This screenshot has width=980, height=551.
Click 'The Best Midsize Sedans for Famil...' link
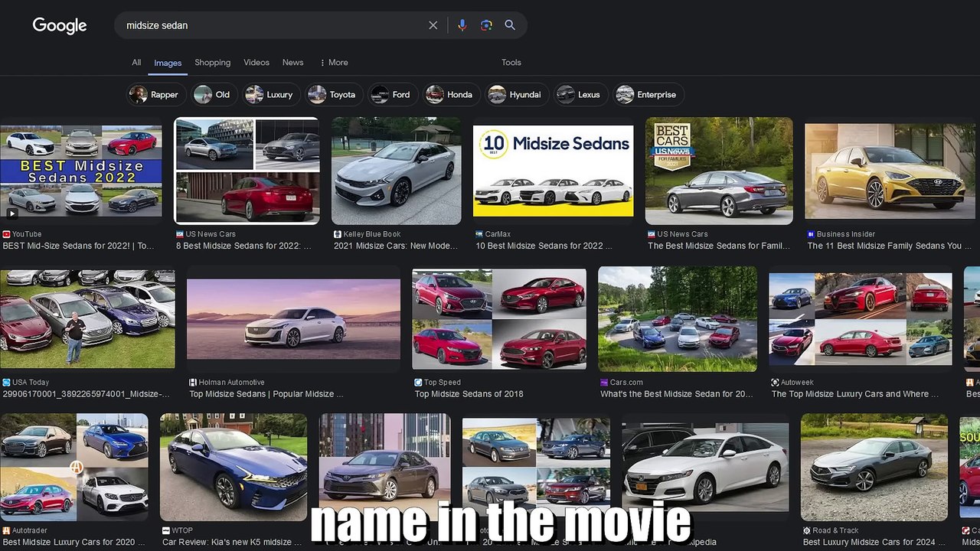tap(719, 246)
